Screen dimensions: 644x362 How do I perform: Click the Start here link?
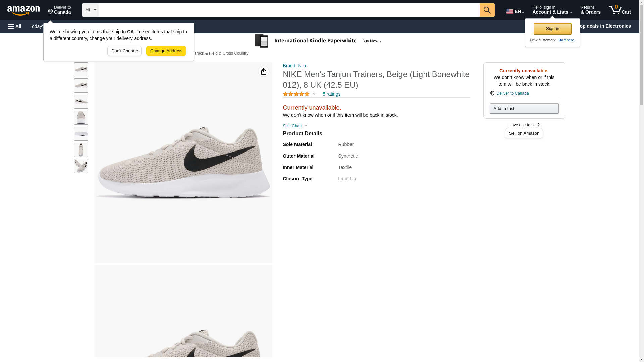pyautogui.click(x=566, y=40)
